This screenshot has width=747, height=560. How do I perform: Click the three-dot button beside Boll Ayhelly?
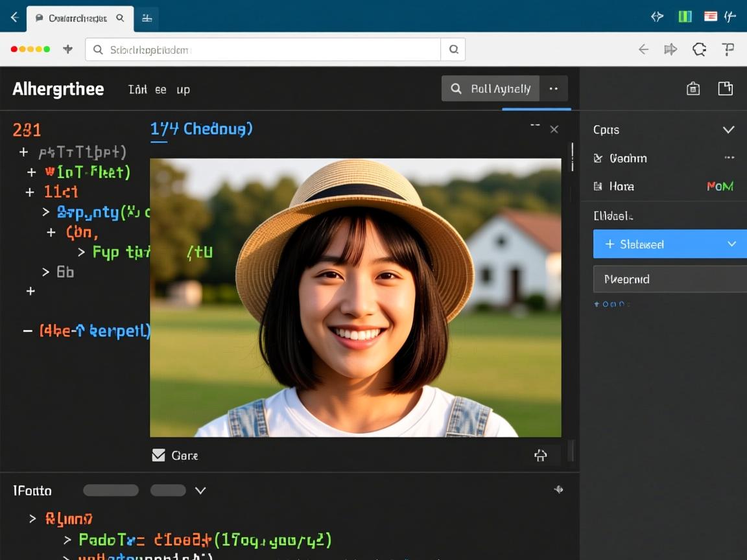coord(554,89)
